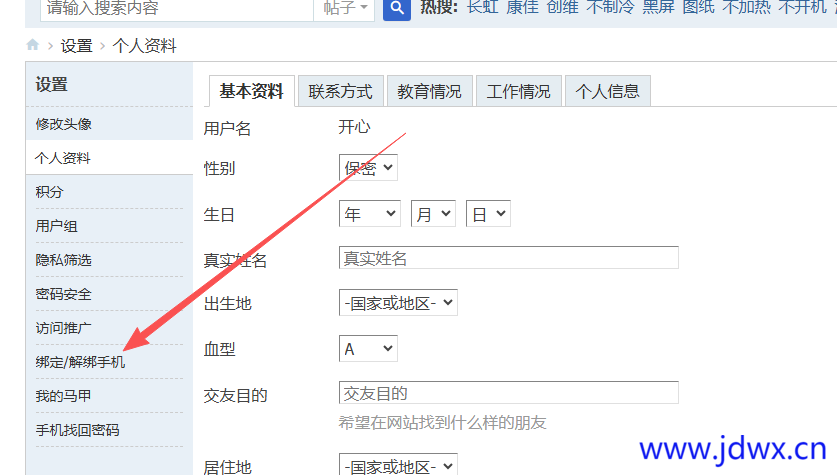Screen dimensions: 837x475
Task: Switch to the 工作情况 tab
Action: [518, 91]
